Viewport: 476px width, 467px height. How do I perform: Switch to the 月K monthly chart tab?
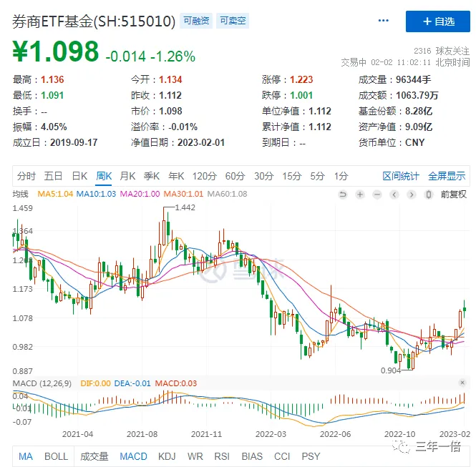pyautogui.click(x=127, y=176)
